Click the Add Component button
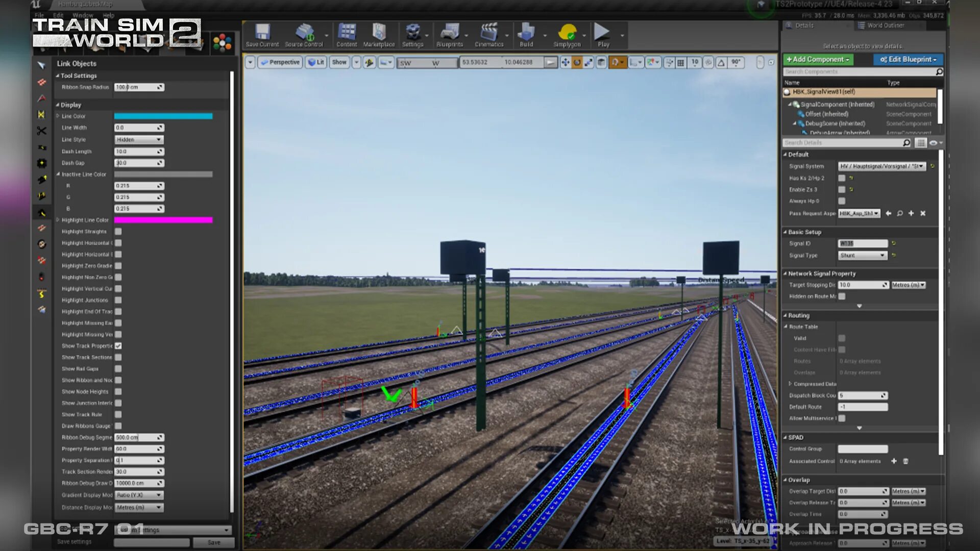This screenshot has height=551, width=980. click(818, 60)
